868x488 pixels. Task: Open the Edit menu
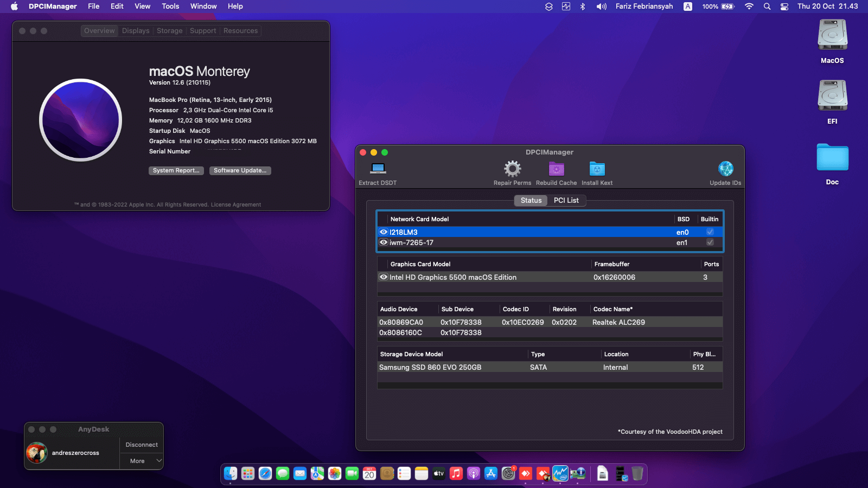[x=117, y=7]
